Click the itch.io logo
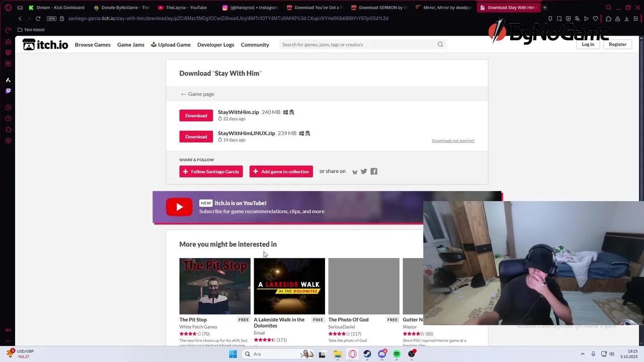The width and height of the screenshot is (644, 362). click(45, 45)
